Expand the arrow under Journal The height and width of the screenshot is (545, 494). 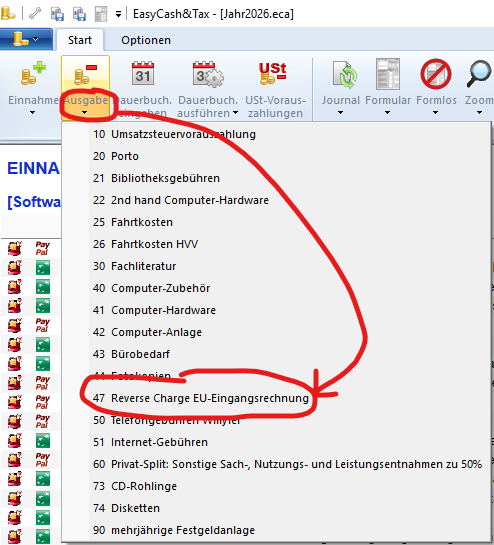click(340, 113)
